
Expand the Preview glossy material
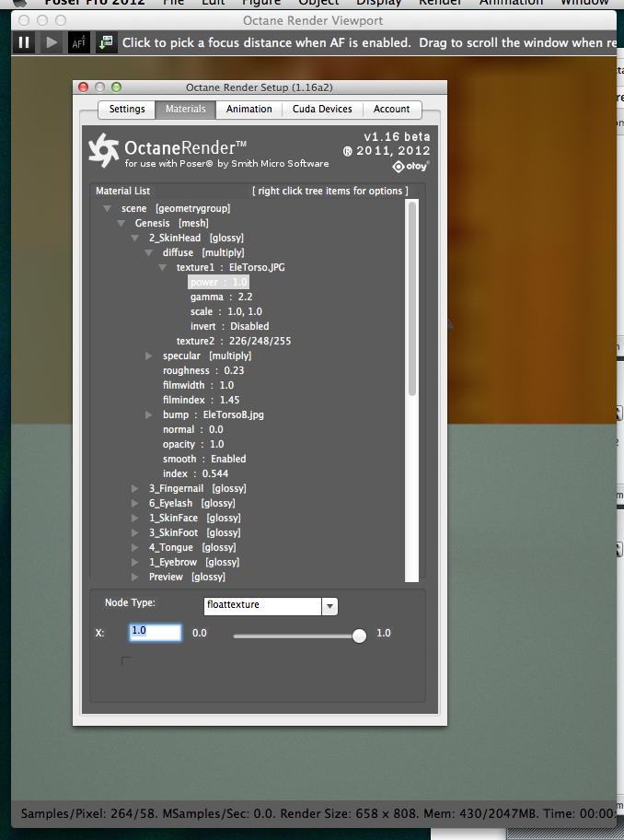pos(135,577)
